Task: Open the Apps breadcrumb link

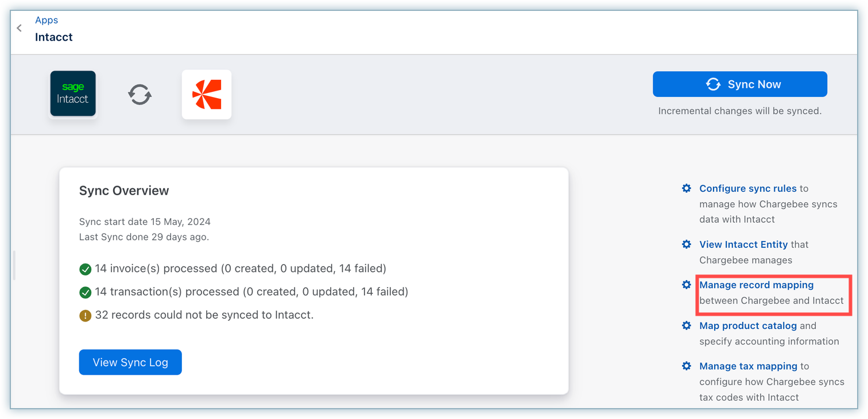Action: (46, 20)
